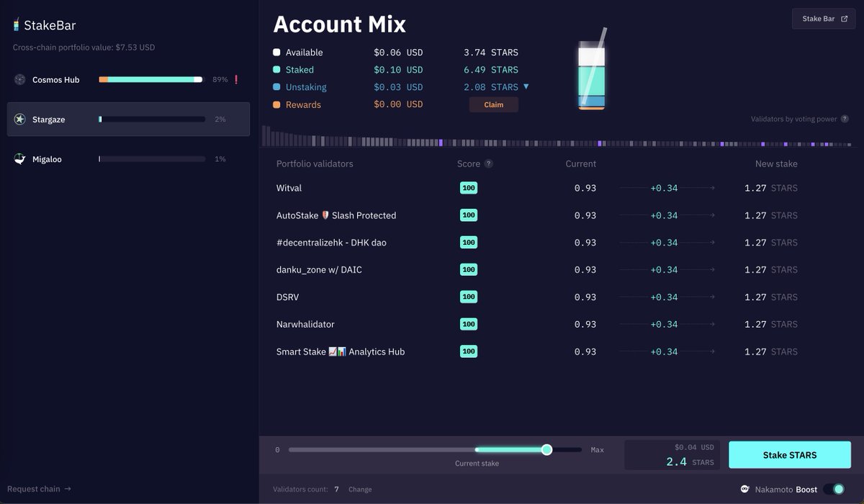Click the StakeBar logo icon
The width and height of the screenshot is (864, 504).
(17, 24)
